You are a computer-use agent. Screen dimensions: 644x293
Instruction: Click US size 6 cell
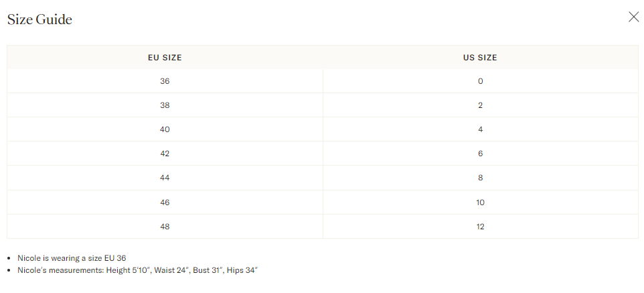(x=480, y=154)
